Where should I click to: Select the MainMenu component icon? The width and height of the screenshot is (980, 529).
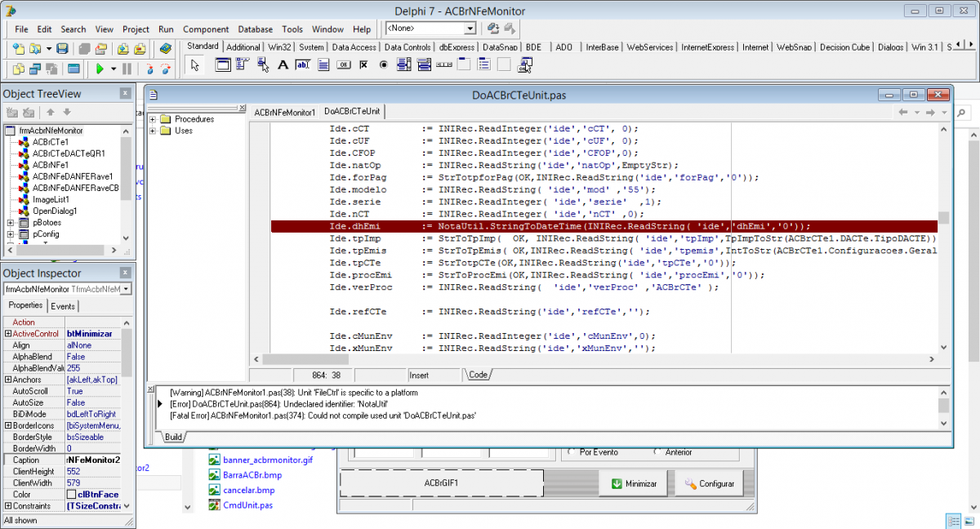(243, 65)
